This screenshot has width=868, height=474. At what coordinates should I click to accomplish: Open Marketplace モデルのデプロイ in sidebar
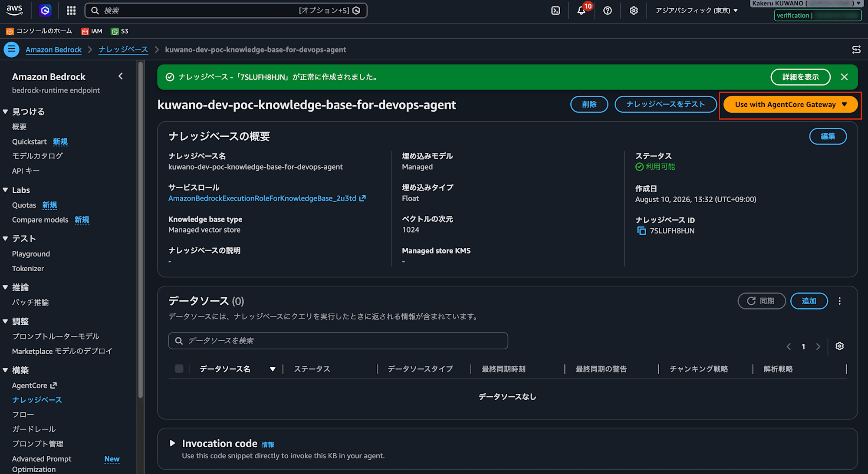(62, 351)
